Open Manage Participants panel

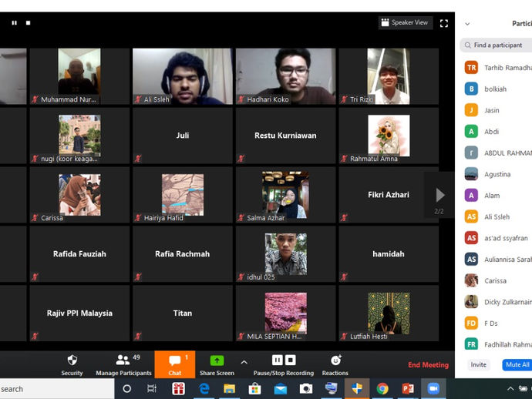pyautogui.click(x=123, y=365)
